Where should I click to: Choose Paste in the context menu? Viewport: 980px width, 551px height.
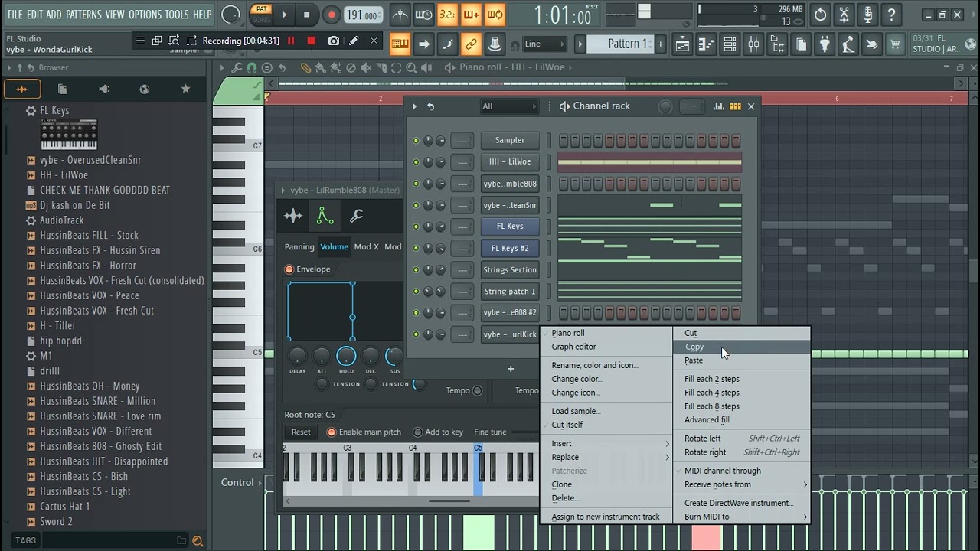[743, 360]
